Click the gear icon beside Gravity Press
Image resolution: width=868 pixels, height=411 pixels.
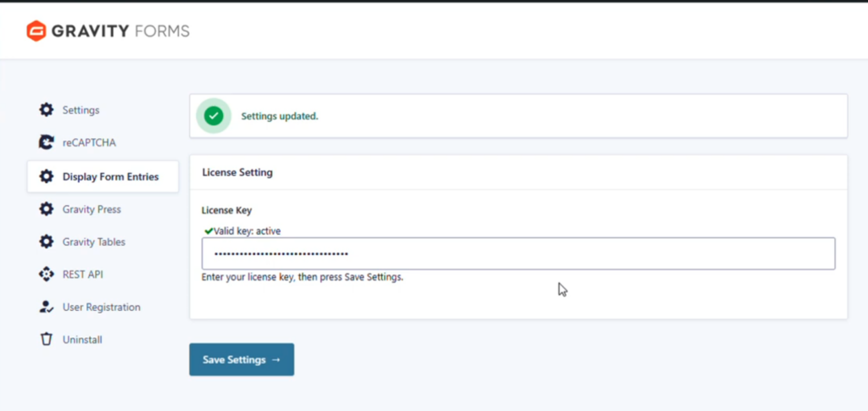pyautogui.click(x=47, y=208)
